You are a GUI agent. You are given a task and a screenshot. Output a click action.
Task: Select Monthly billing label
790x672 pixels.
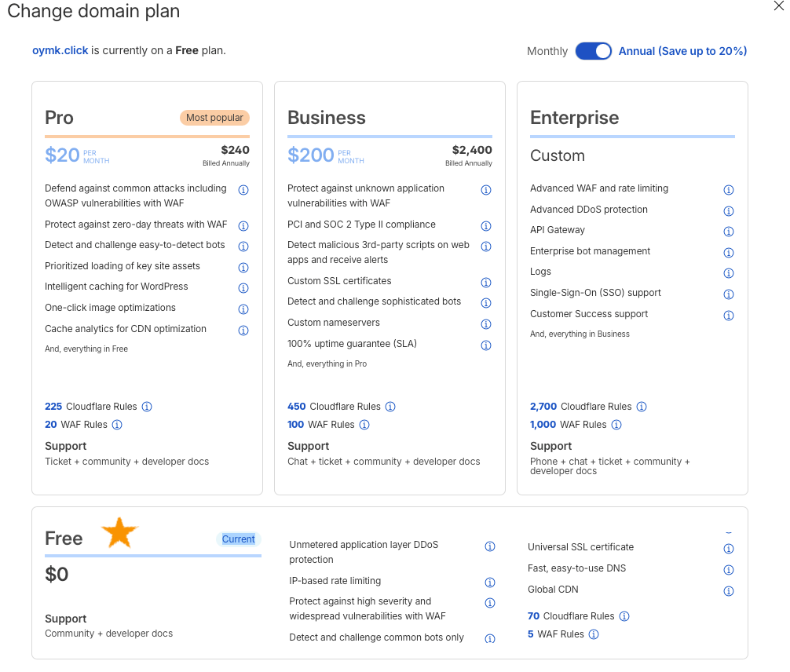tap(547, 51)
